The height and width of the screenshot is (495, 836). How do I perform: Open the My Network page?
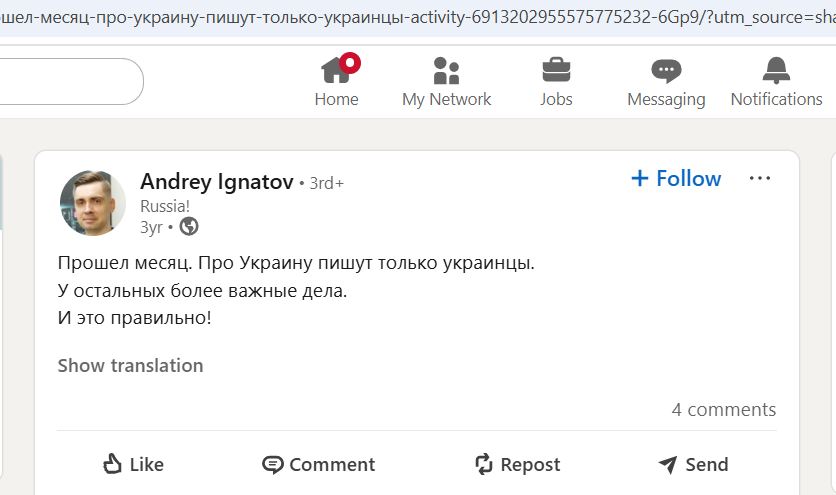point(446,81)
